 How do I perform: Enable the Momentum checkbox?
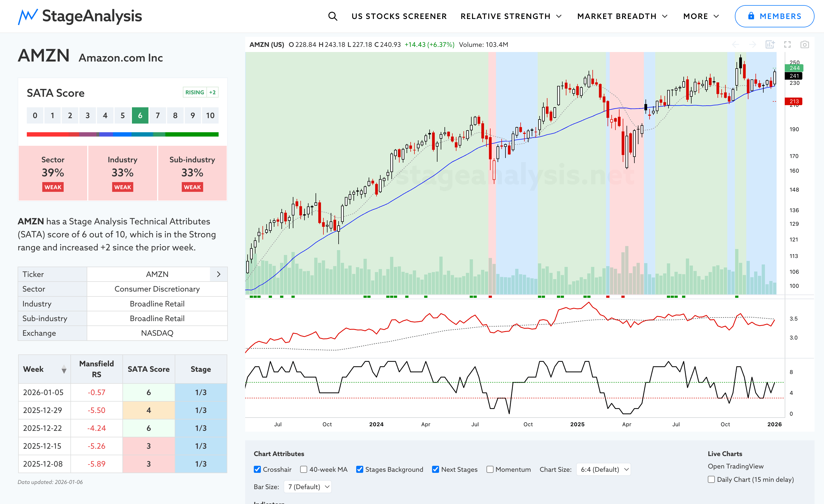[x=489, y=469]
